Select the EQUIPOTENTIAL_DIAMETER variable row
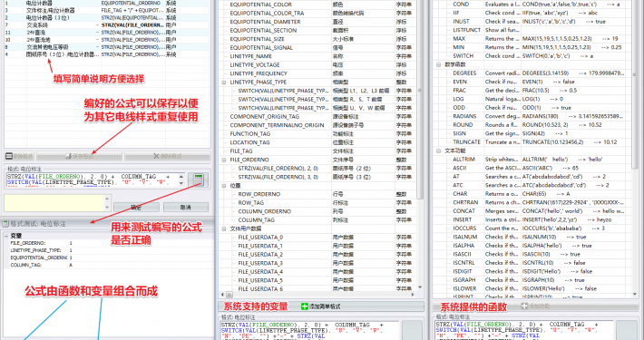 tap(317, 22)
